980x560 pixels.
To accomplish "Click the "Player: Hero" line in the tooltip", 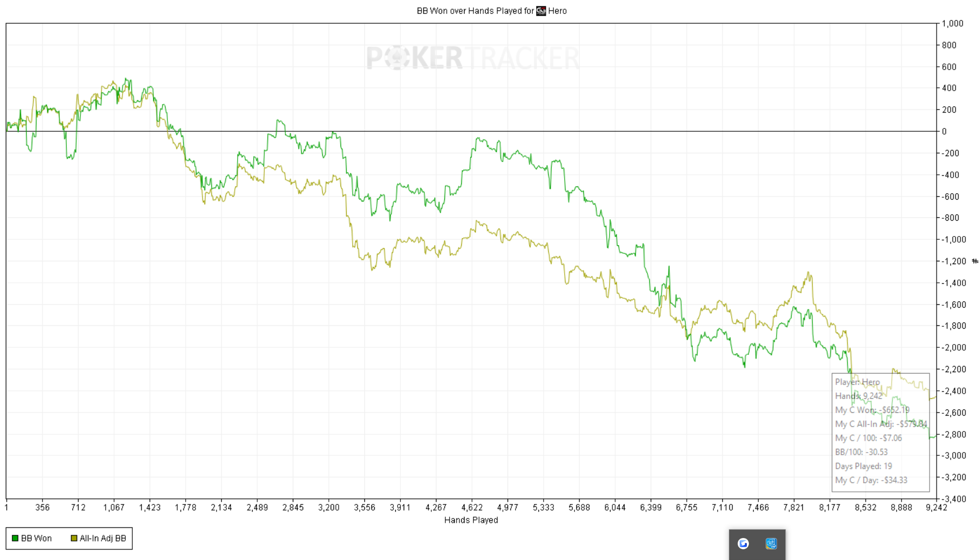I will pyautogui.click(x=857, y=382).
